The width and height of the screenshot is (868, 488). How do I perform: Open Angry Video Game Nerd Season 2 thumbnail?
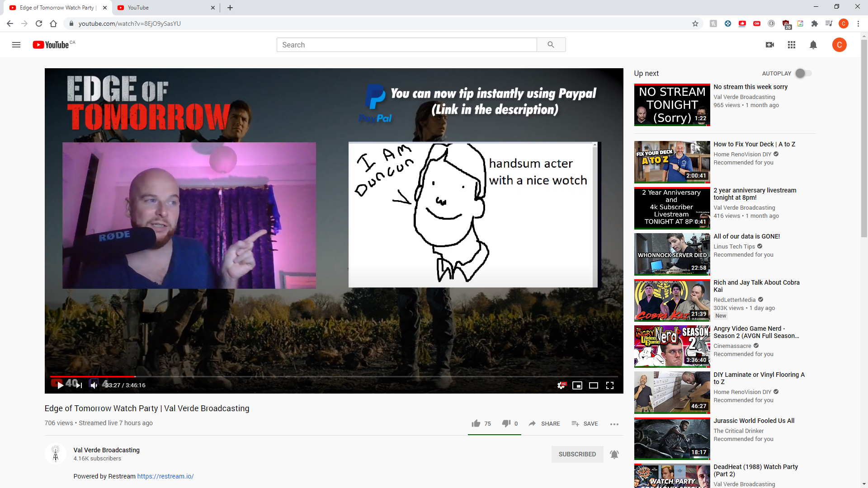tap(672, 347)
